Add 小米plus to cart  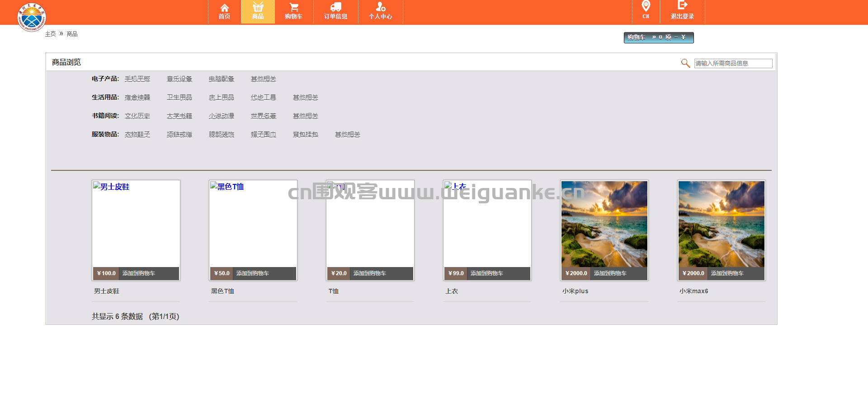tap(610, 273)
